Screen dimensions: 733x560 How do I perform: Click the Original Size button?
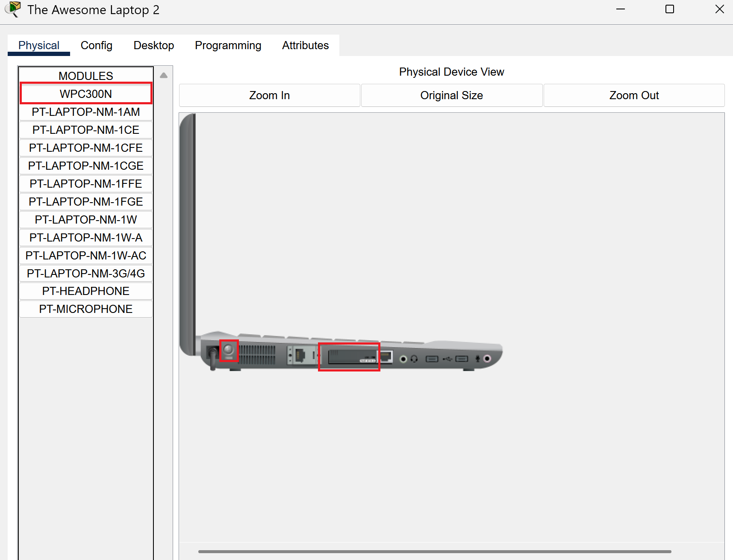click(452, 95)
